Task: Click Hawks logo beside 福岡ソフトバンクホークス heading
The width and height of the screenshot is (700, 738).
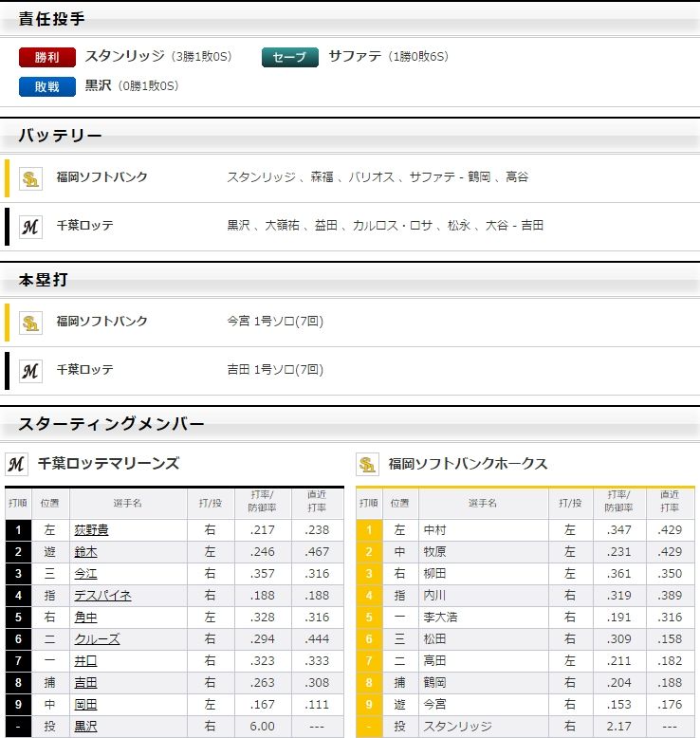Action: 367,464
